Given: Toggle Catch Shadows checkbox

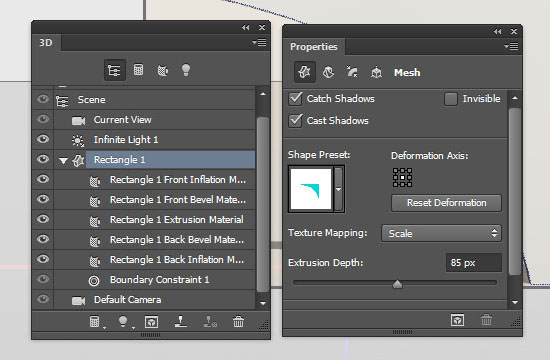Looking at the screenshot, I should pos(295,99).
